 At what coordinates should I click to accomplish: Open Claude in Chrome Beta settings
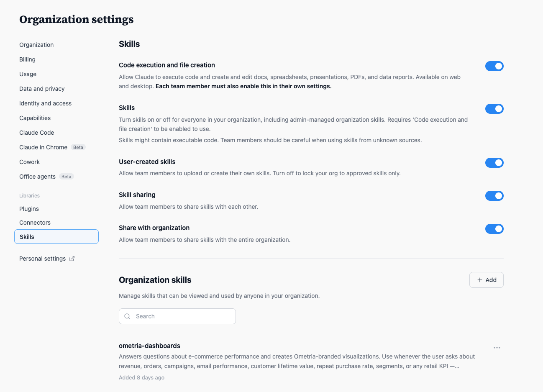(52, 147)
